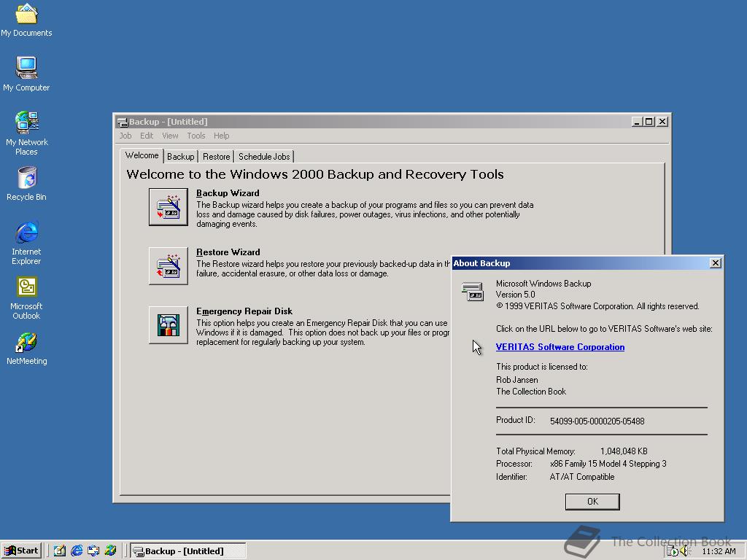Select the Internet Explorer desktop icon
The width and height of the screenshot is (747, 560).
[26, 243]
